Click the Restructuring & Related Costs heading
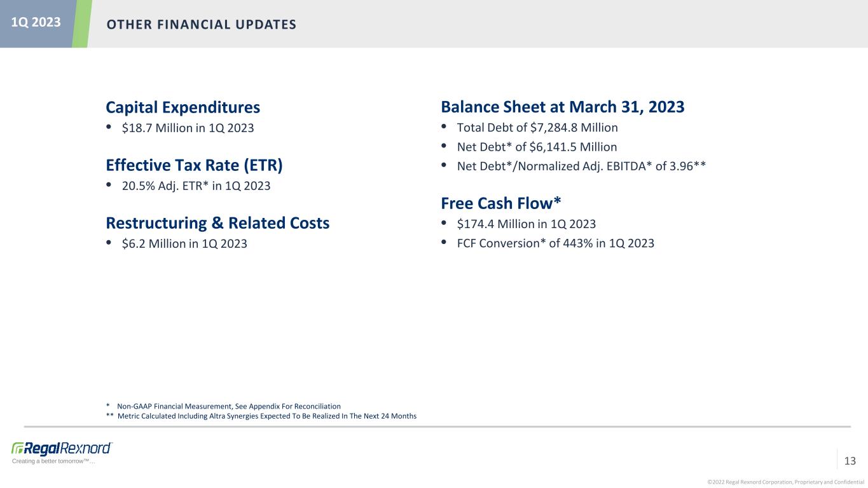868x488 pixels. coord(217,223)
